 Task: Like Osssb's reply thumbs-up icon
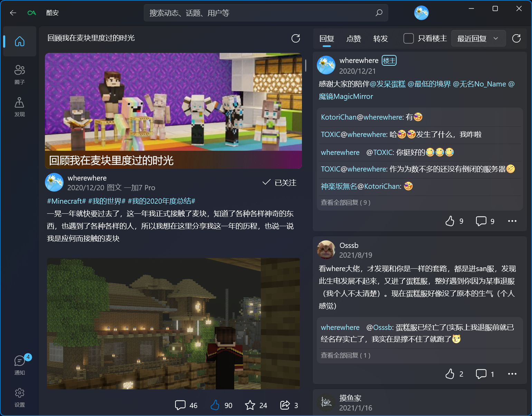tap(450, 374)
